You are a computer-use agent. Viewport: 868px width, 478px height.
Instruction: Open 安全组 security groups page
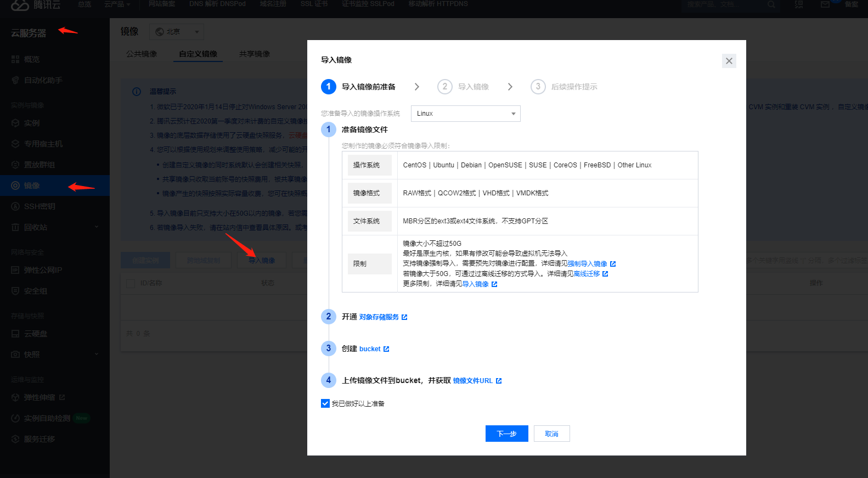click(x=35, y=291)
